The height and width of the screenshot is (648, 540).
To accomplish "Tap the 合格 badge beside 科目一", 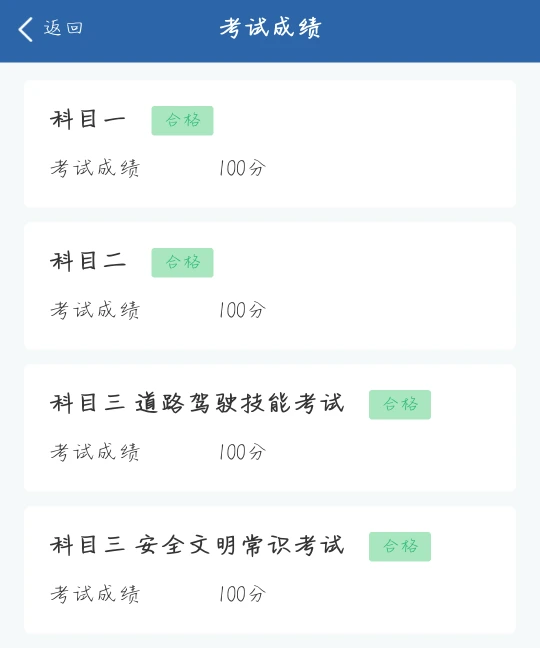I will (182, 121).
